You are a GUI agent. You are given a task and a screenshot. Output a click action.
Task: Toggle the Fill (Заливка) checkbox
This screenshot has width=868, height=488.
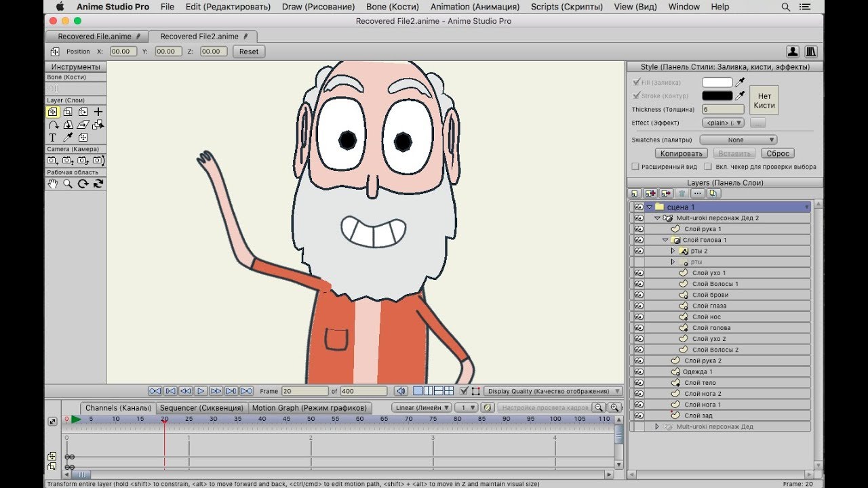(636, 83)
